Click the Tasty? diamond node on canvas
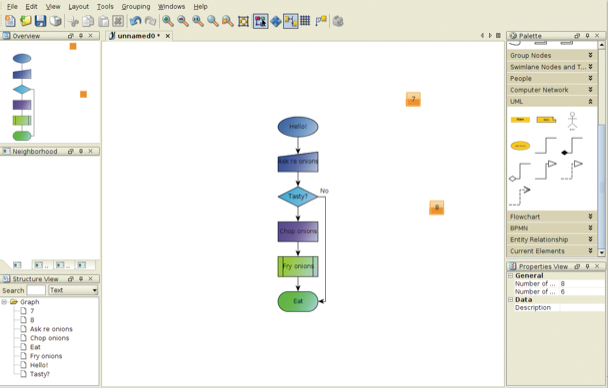 (x=298, y=197)
